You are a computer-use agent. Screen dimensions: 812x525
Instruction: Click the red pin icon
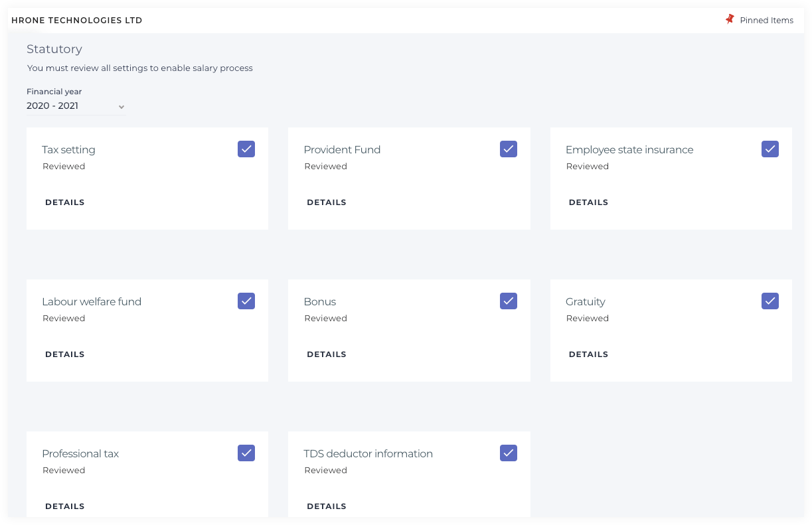click(x=730, y=19)
